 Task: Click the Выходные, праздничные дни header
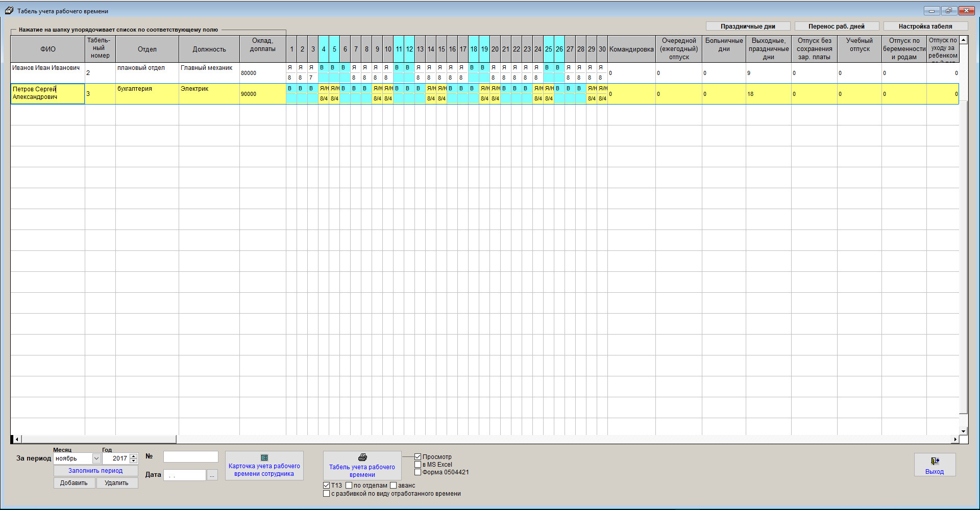point(769,49)
